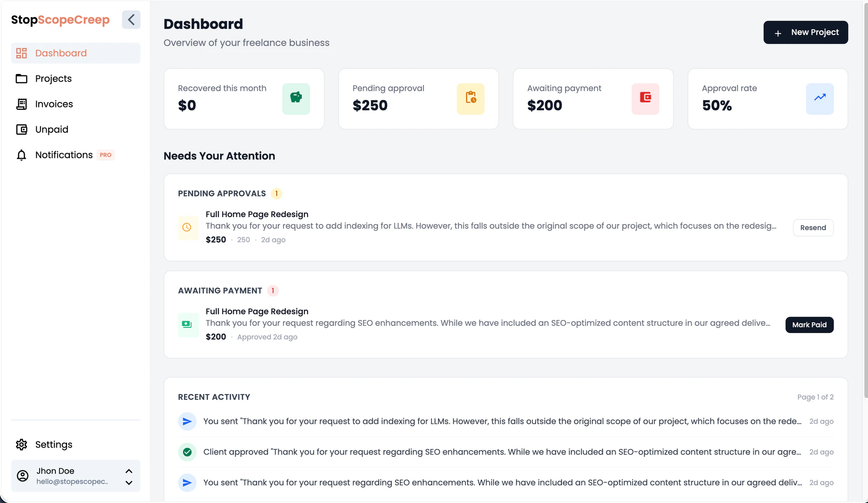Click the clock icon beside Full Home Page Redesign
868x503 pixels.
188,227
